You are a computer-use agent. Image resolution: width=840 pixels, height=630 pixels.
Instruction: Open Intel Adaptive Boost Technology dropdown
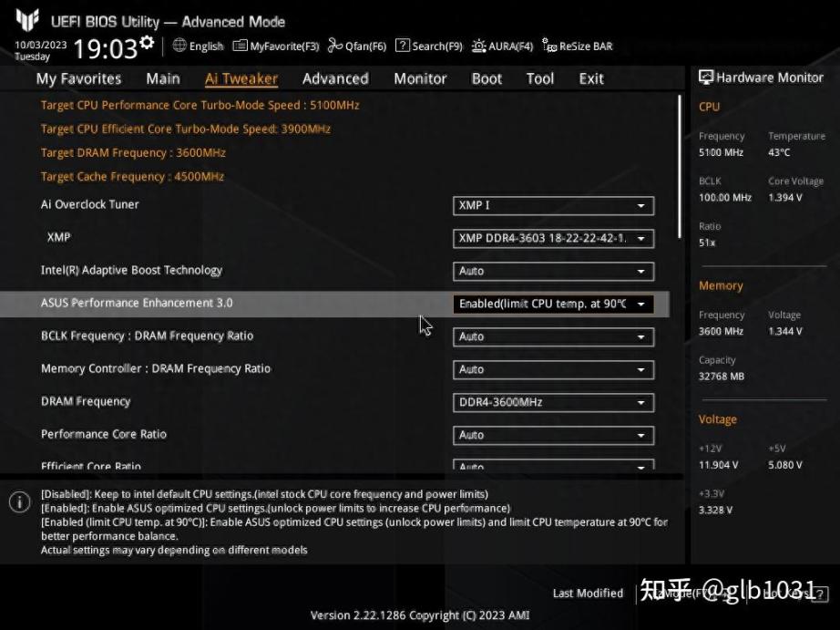tap(553, 272)
